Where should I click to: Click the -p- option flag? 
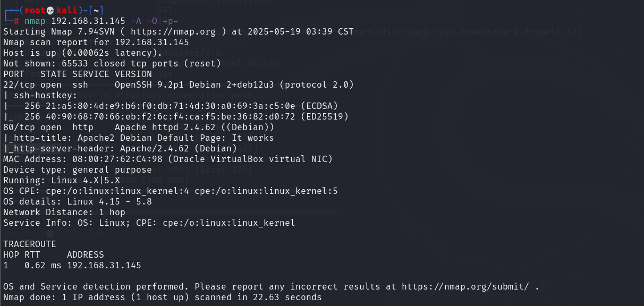[x=171, y=21]
